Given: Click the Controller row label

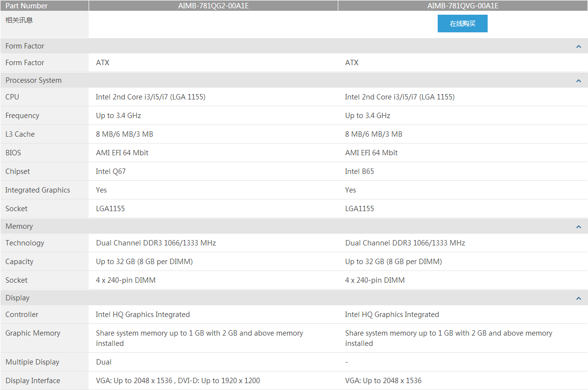Looking at the screenshot, I should coord(22,315).
